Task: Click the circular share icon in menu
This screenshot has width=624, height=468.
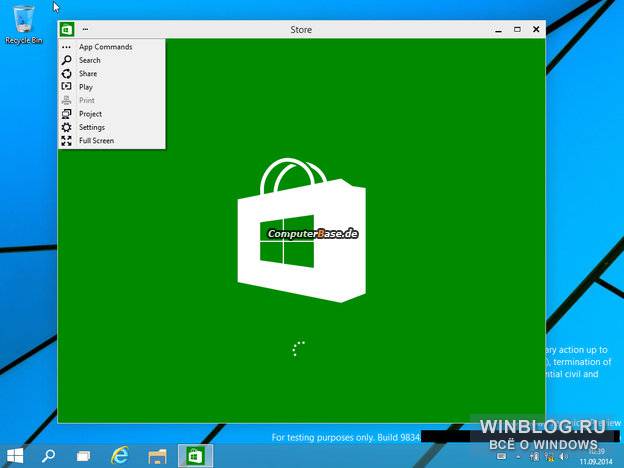Action: tap(66, 74)
